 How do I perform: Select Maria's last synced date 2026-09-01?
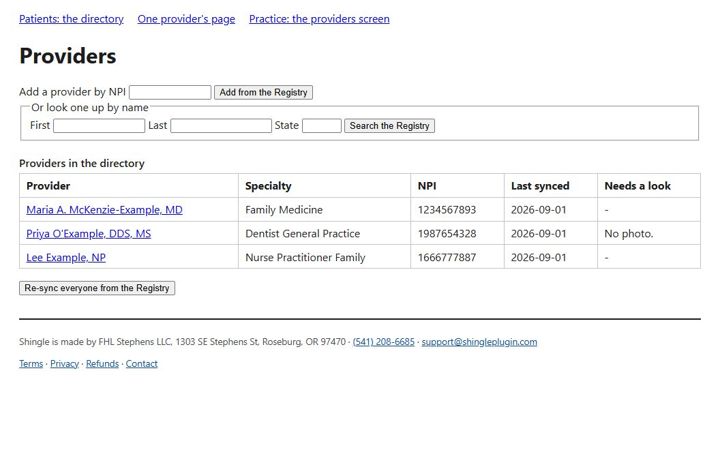(539, 210)
